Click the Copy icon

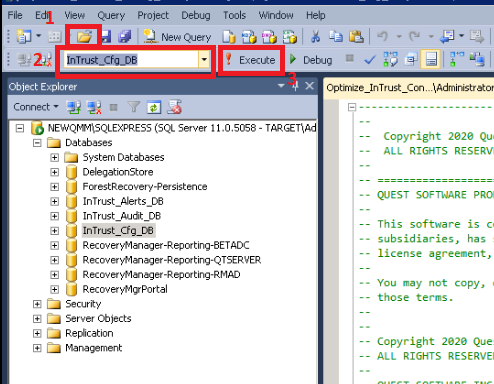336,36
